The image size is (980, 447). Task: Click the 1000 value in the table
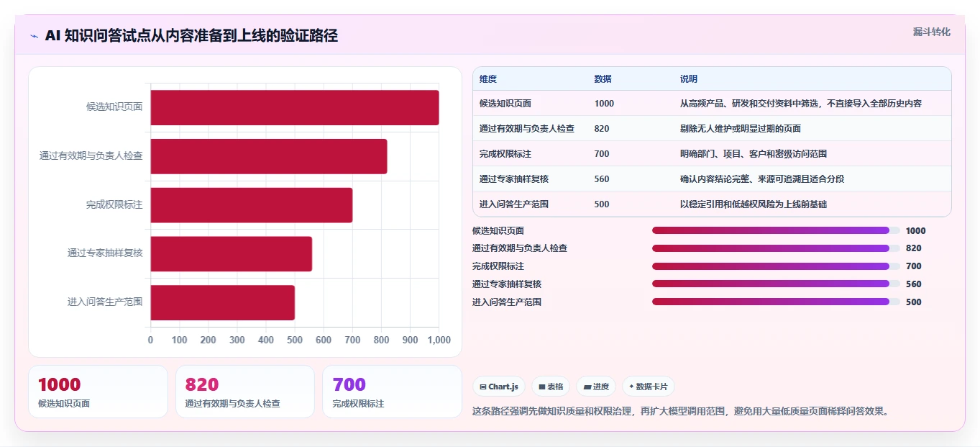tap(605, 104)
